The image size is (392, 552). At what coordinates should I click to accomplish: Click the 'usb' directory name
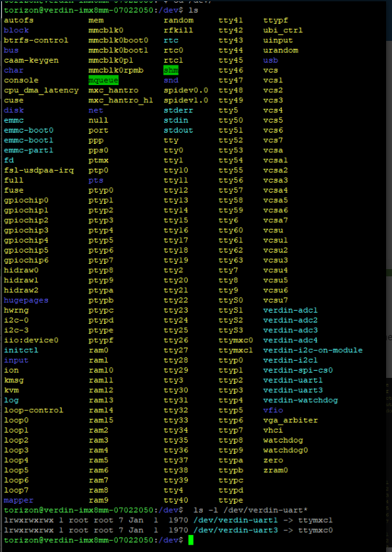pyautogui.click(x=271, y=60)
